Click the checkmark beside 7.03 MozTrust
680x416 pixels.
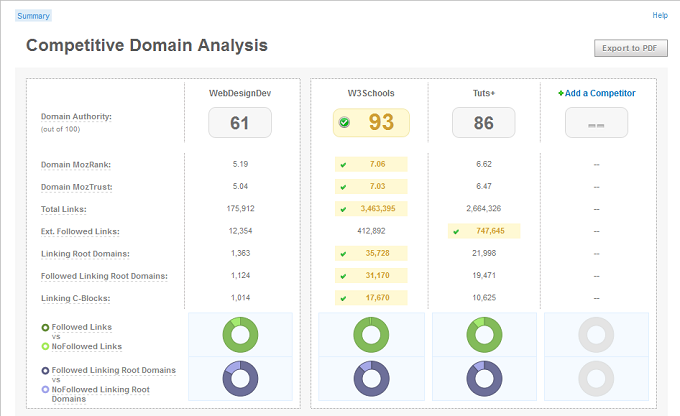click(x=343, y=187)
